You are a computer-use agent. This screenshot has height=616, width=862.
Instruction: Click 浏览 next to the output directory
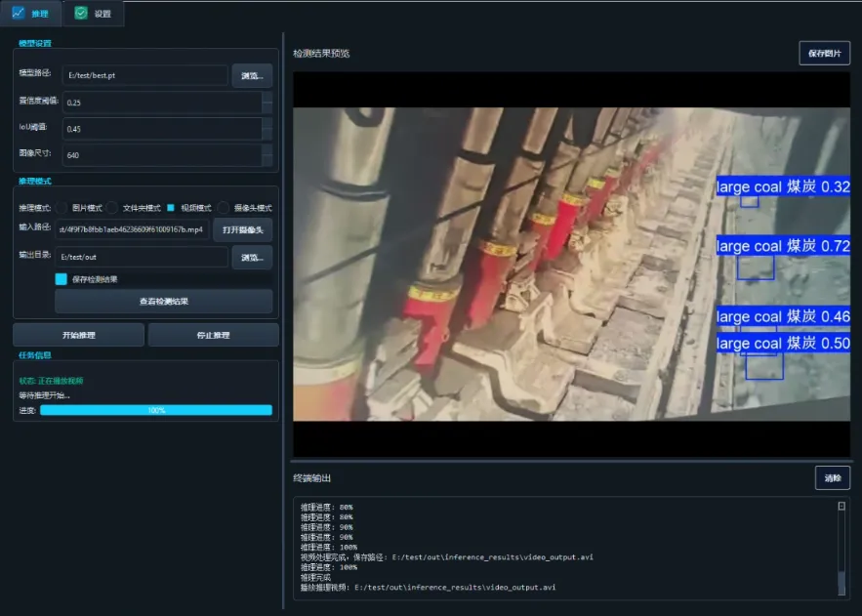pyautogui.click(x=252, y=257)
